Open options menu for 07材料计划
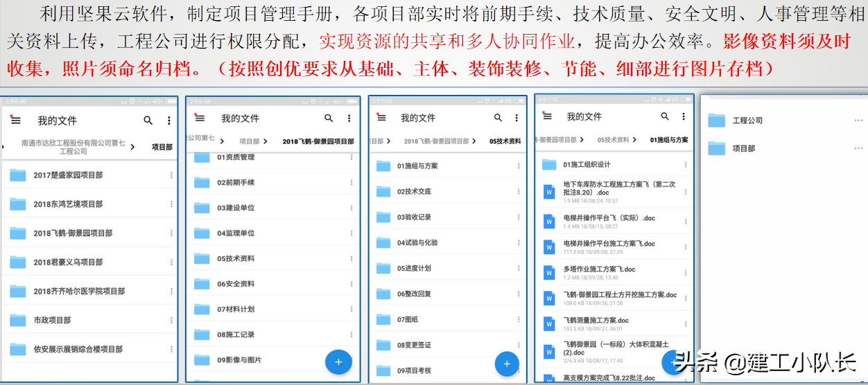This screenshot has width=868, height=385. tap(351, 310)
